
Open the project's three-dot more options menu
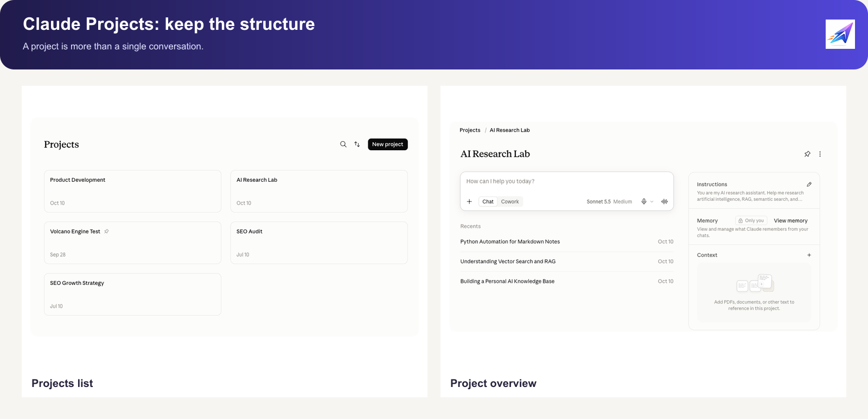[x=820, y=154]
